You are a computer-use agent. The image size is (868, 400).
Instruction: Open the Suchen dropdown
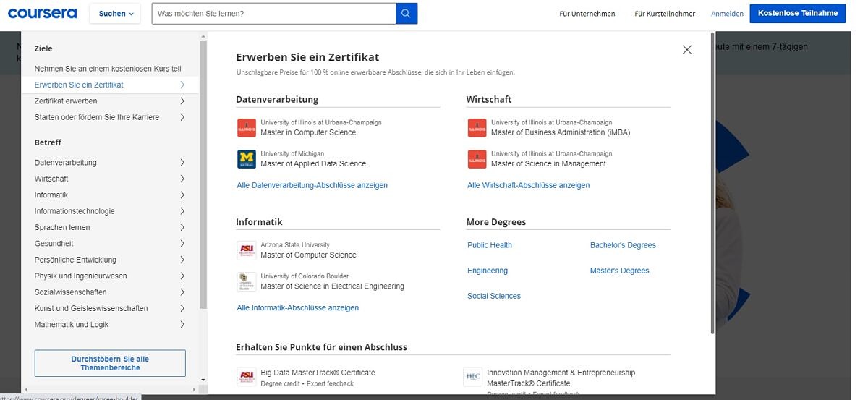click(x=116, y=14)
